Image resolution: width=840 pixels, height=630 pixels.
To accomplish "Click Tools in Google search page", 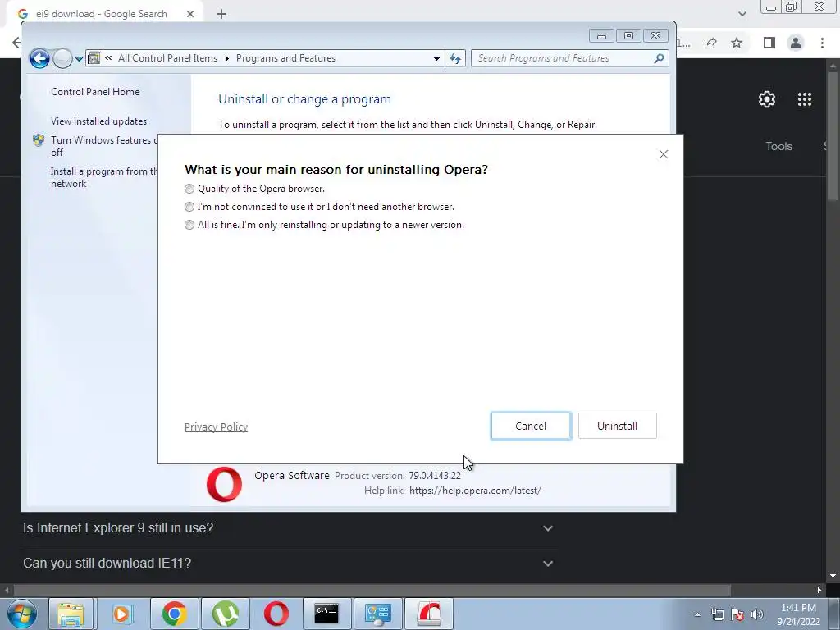I will click(778, 146).
